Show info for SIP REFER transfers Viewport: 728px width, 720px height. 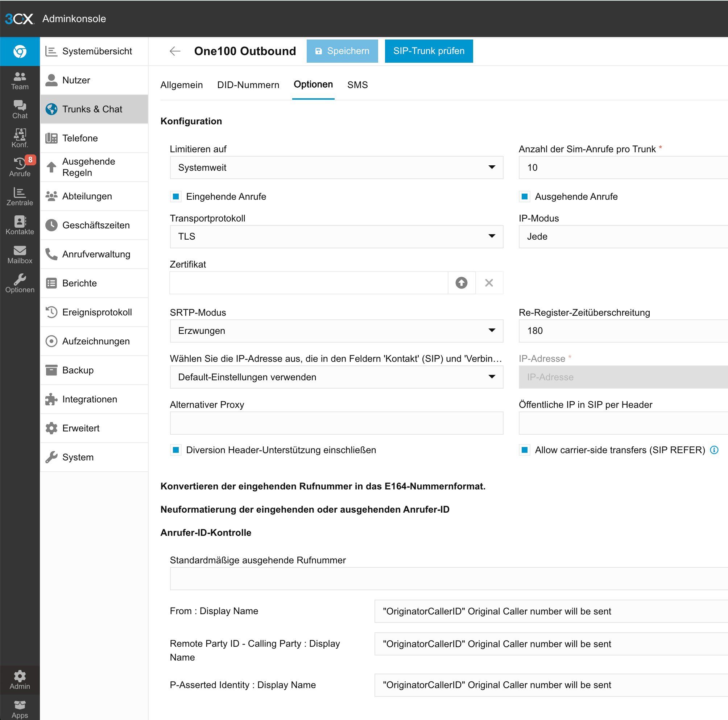pos(714,450)
